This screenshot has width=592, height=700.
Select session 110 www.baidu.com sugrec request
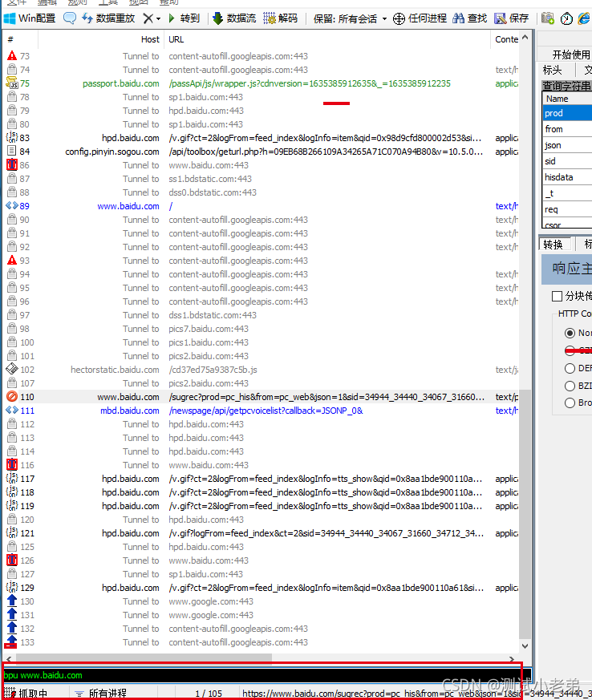pyautogui.click(x=262, y=397)
